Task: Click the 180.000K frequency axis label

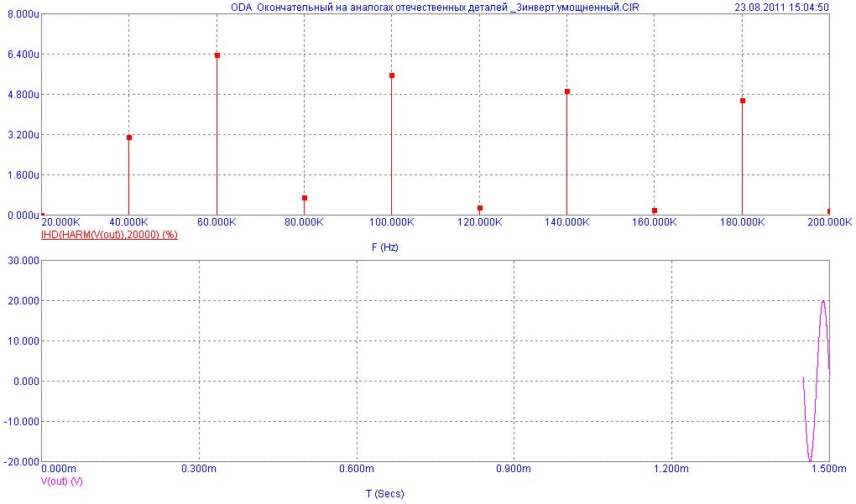Action: pyautogui.click(x=743, y=222)
